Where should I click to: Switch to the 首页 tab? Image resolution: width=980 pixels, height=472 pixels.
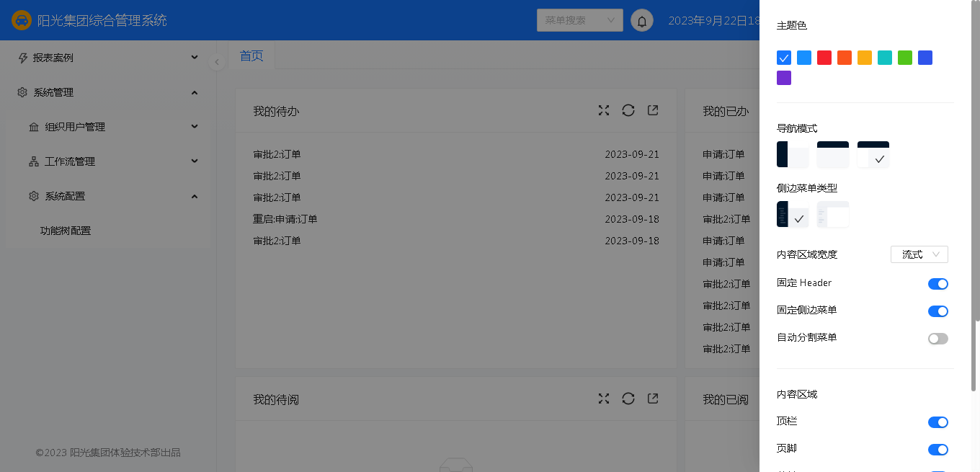click(251, 55)
